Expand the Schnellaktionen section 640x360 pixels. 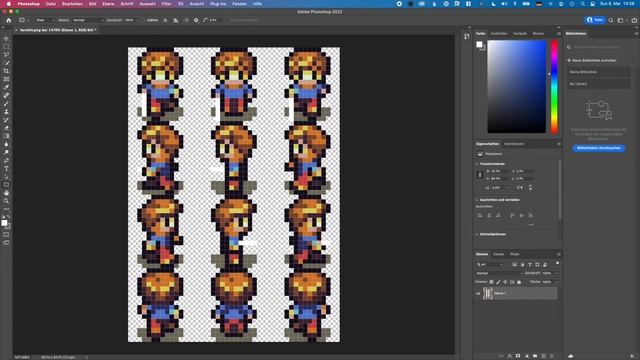coord(477,234)
